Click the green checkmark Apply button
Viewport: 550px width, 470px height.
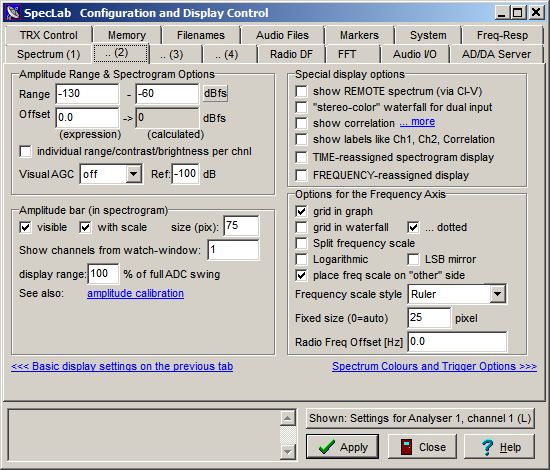point(342,447)
